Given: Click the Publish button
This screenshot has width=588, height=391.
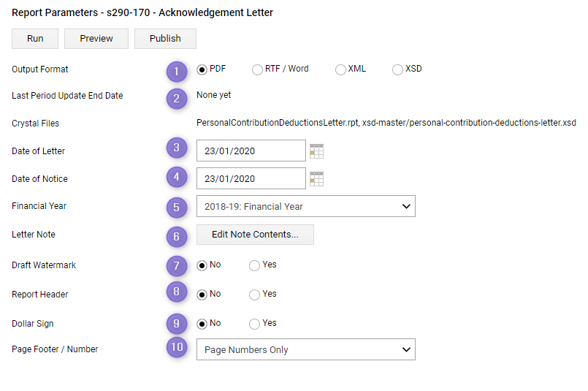Looking at the screenshot, I should 165,39.
